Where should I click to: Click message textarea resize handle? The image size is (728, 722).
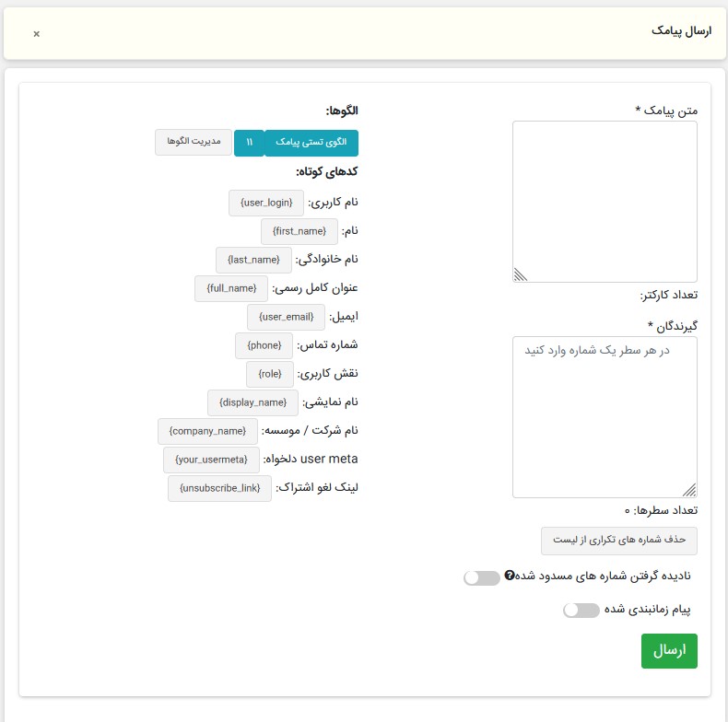pos(520,274)
